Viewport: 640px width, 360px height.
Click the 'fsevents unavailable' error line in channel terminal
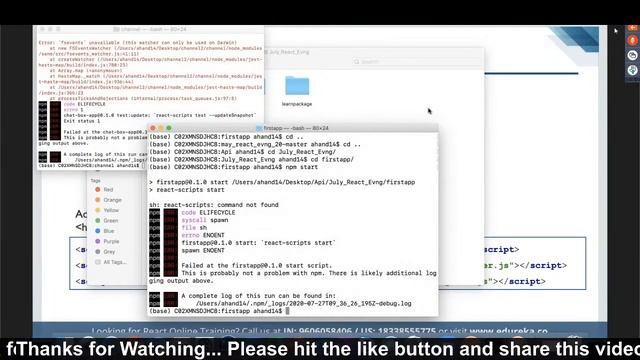pos(138,42)
